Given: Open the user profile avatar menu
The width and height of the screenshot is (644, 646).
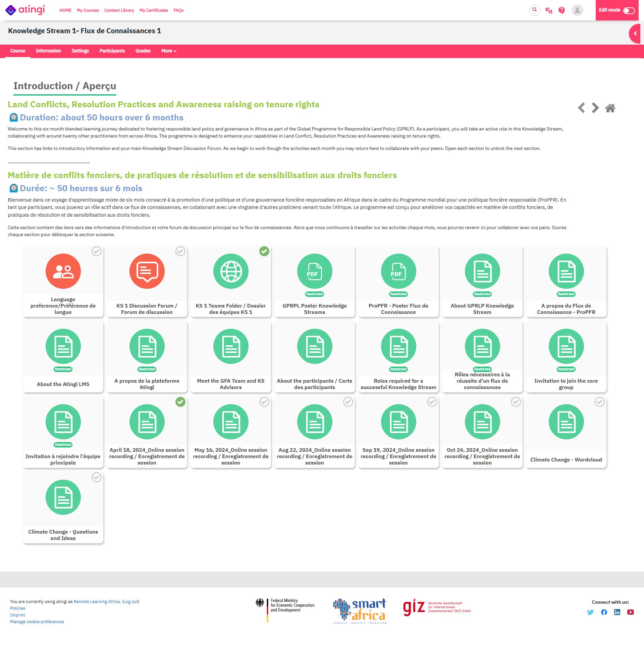Looking at the screenshot, I should 577,10.
